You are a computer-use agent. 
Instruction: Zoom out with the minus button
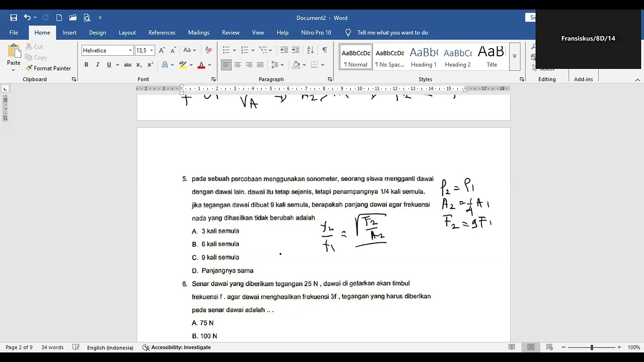(563, 347)
